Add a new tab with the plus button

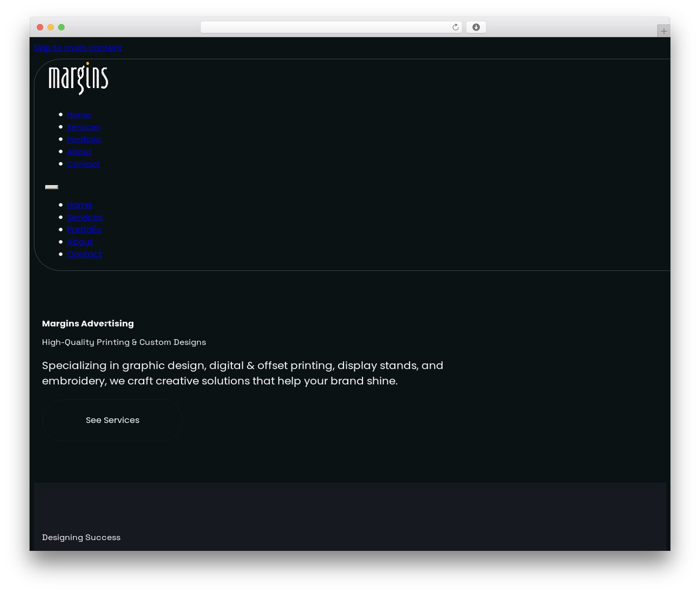coord(663,31)
